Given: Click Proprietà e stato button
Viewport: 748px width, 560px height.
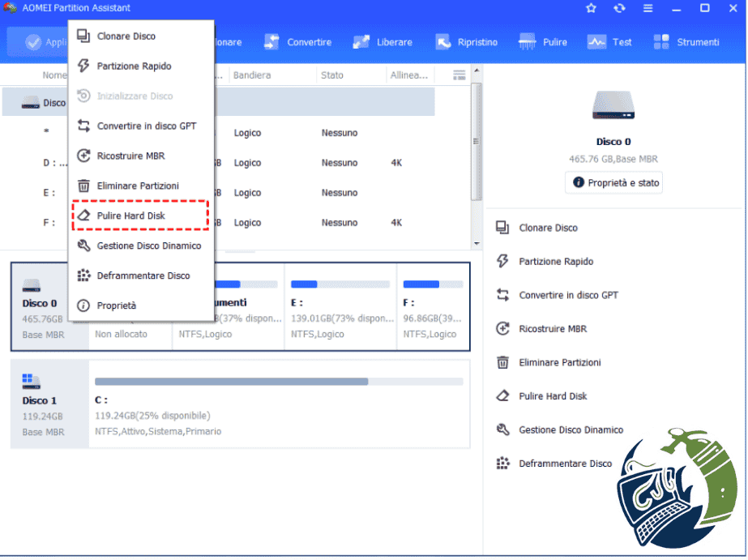Looking at the screenshot, I should click(x=614, y=182).
